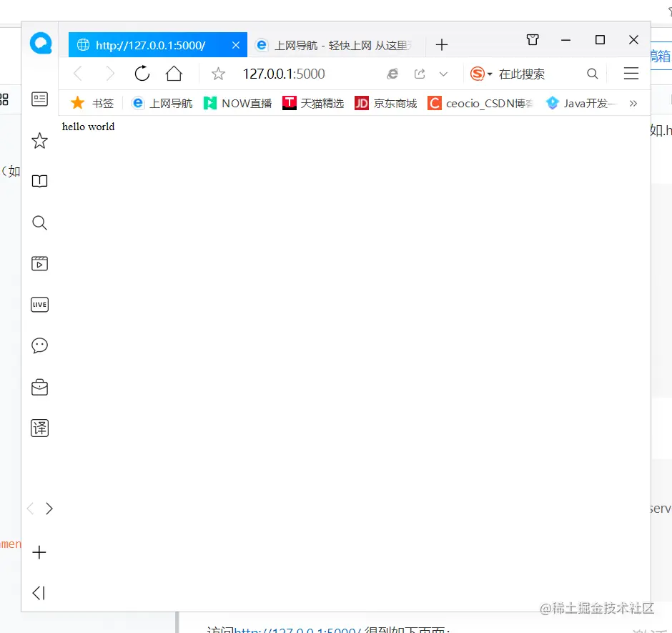Click the 127.0.0.1:5000 link in background page
Screen dimensions: 672x633
point(298,630)
